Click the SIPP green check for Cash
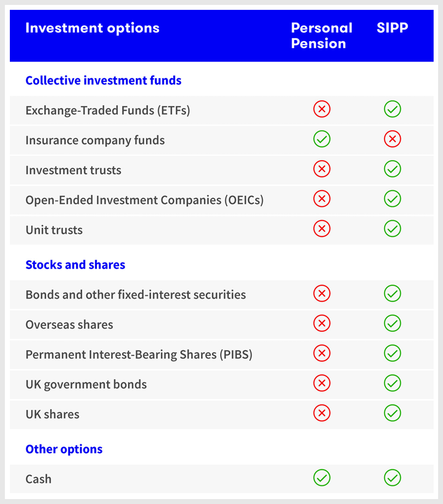 (x=392, y=478)
